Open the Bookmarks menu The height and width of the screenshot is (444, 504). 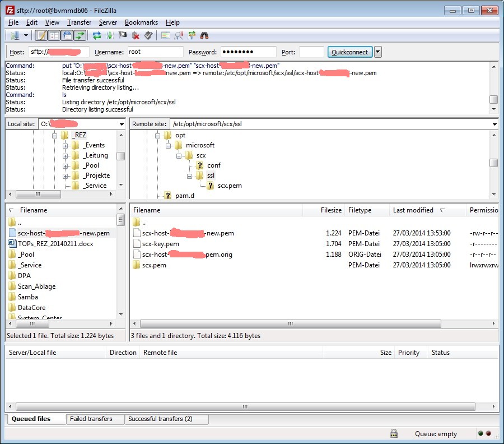(x=142, y=22)
